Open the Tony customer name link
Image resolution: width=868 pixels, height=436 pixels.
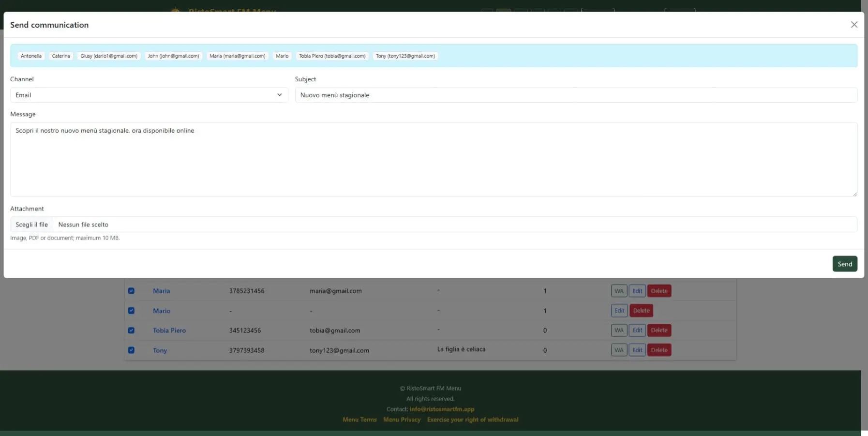[160, 350]
